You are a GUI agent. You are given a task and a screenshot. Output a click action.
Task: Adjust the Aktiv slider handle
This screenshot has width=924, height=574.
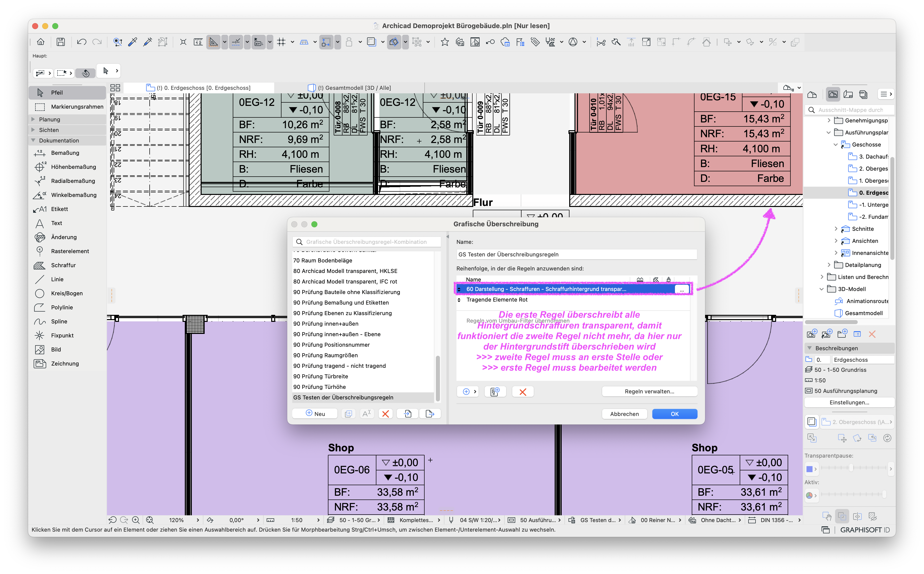884,494
